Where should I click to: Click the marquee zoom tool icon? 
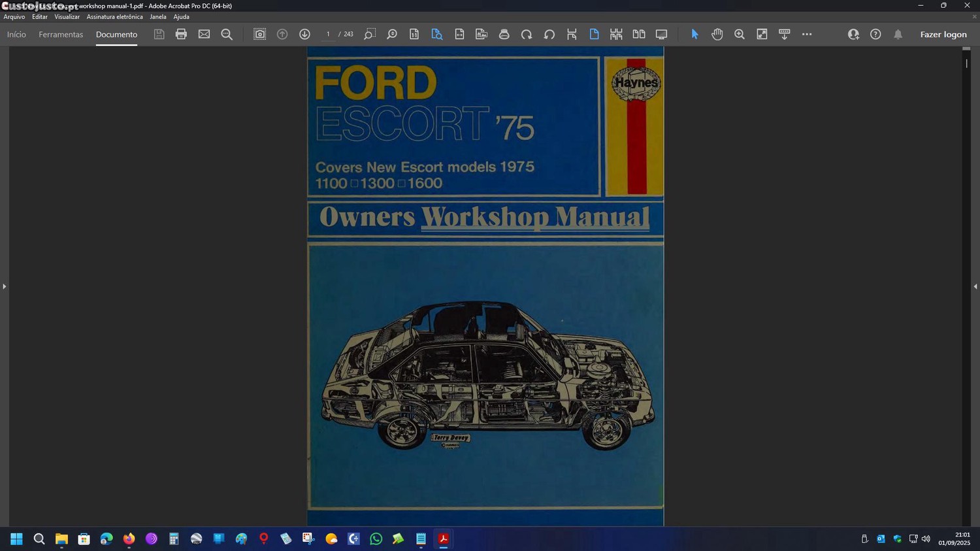coord(369,34)
